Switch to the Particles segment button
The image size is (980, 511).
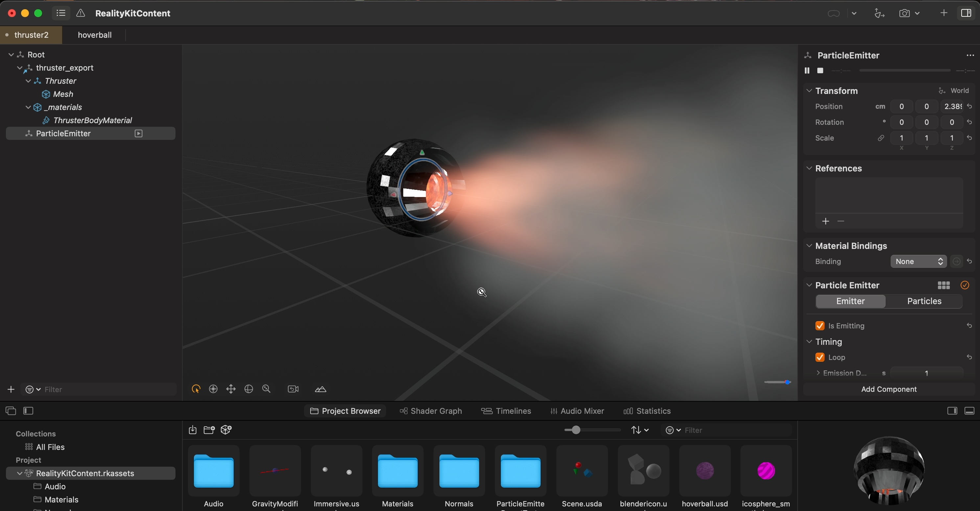tap(924, 301)
